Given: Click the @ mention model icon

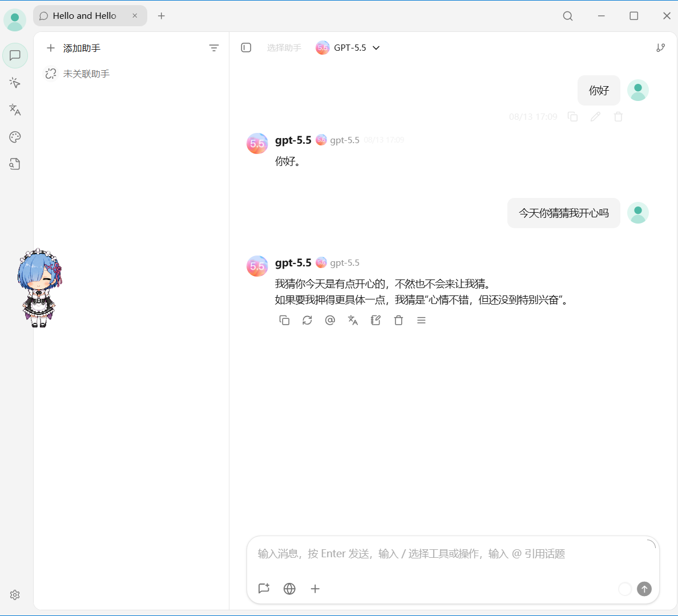Looking at the screenshot, I should pos(330,321).
